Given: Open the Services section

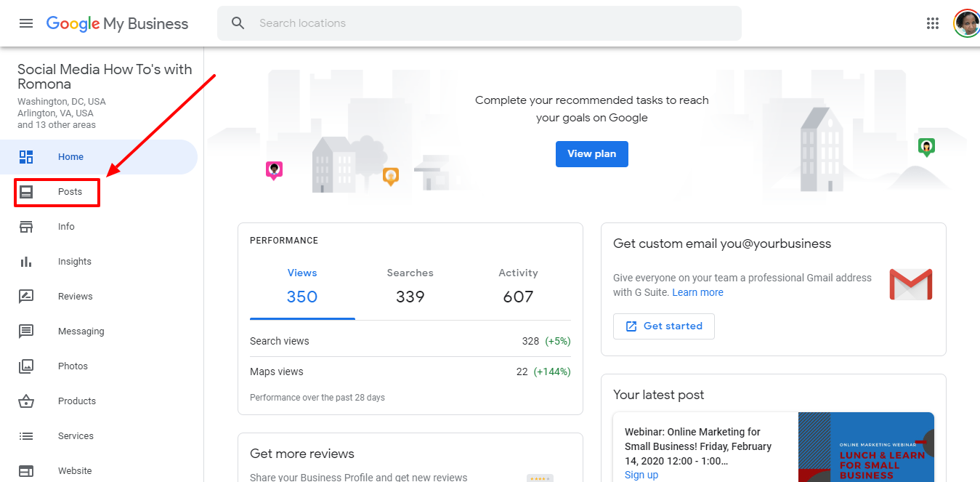Looking at the screenshot, I should (x=99, y=436).
